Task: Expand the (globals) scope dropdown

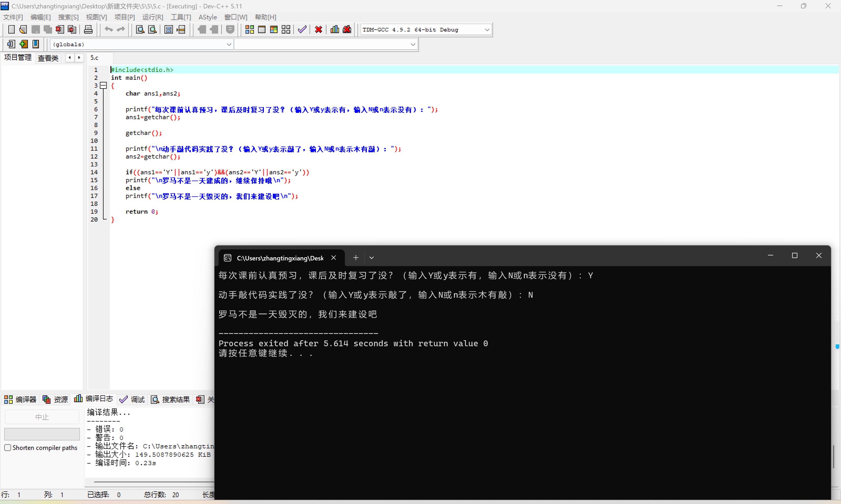Action: coord(229,44)
